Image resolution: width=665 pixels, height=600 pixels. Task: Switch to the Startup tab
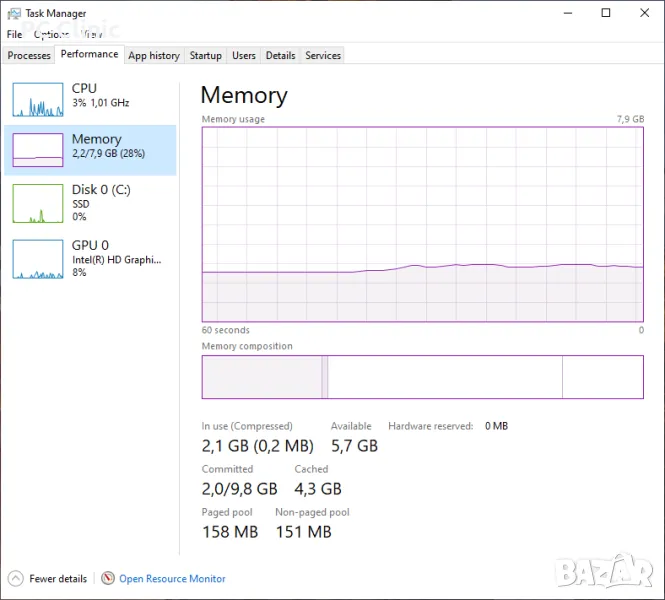[x=206, y=56]
